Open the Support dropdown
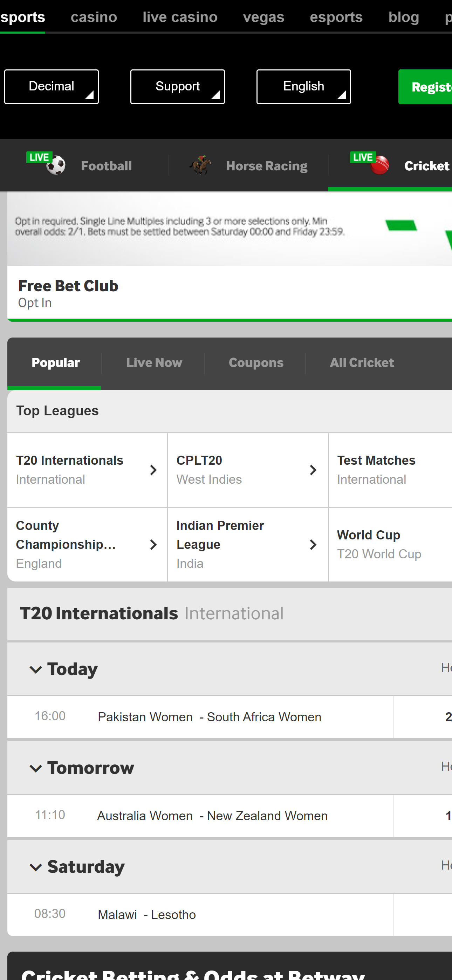This screenshot has width=452, height=980. (x=177, y=86)
